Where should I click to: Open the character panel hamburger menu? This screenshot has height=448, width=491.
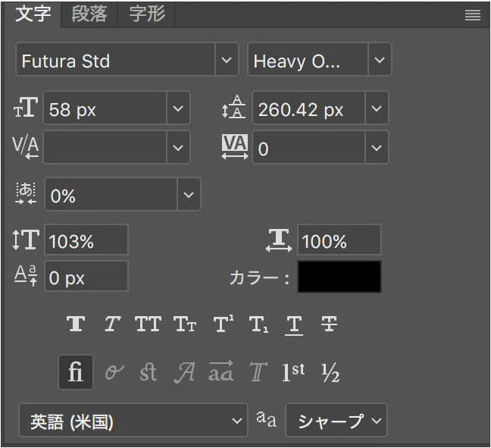[x=473, y=14]
